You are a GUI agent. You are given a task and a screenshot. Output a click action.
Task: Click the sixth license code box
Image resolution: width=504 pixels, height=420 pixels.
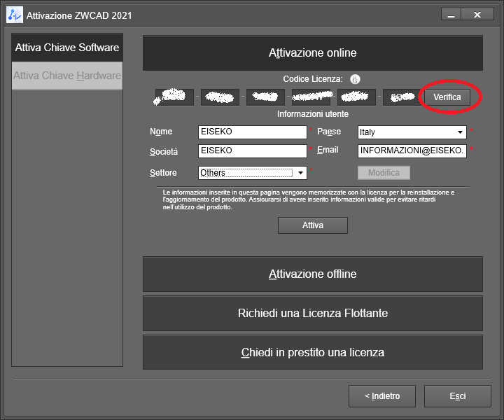pyautogui.click(x=402, y=97)
